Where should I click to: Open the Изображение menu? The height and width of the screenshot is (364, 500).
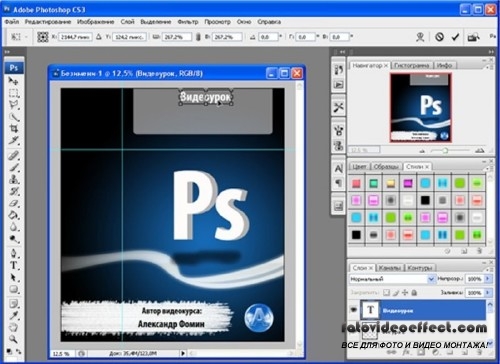(x=96, y=22)
